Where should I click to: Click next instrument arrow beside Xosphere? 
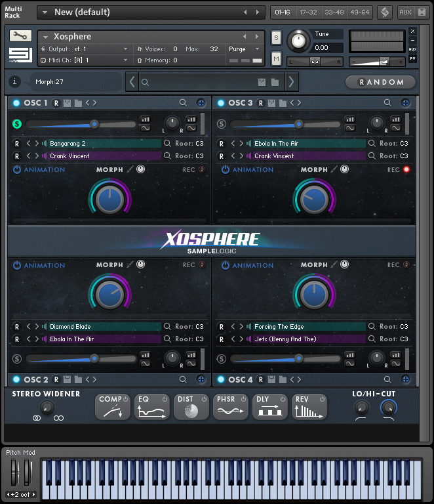[x=257, y=37]
